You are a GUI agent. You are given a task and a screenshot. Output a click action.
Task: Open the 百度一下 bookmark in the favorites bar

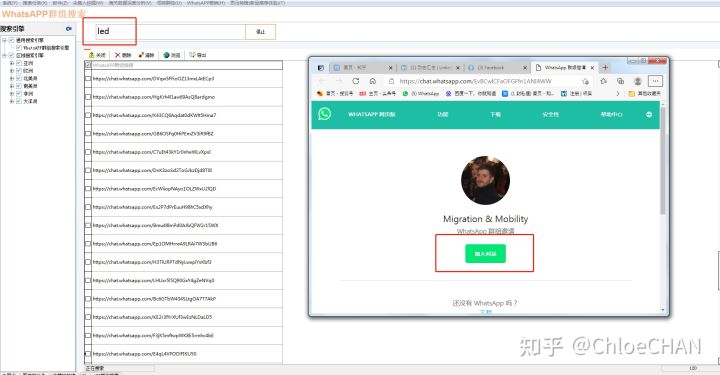[x=471, y=94]
